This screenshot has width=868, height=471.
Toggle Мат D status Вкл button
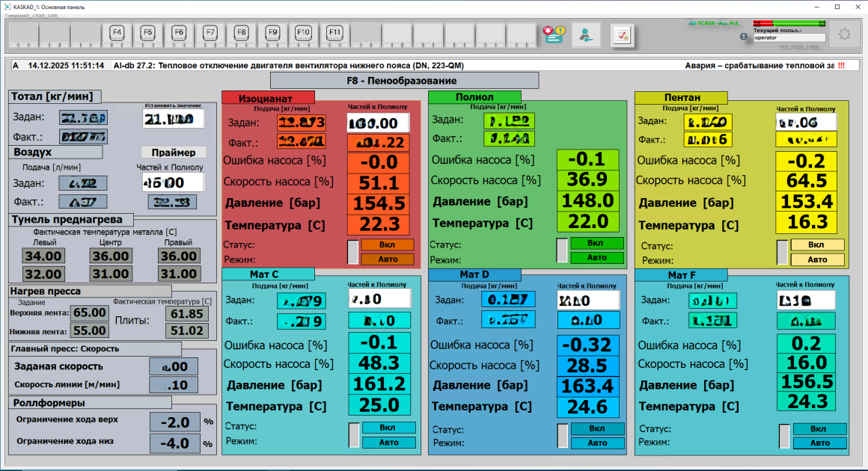click(596, 429)
